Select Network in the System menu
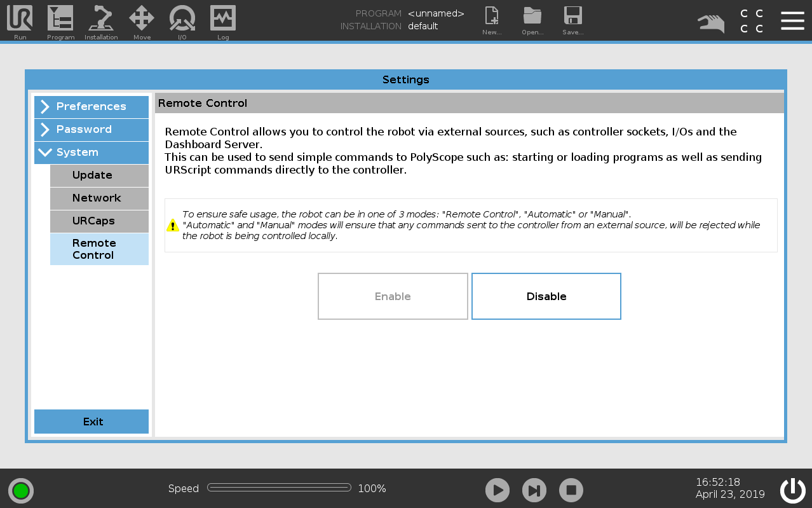Viewport: 812px width, 508px height. 99,198
